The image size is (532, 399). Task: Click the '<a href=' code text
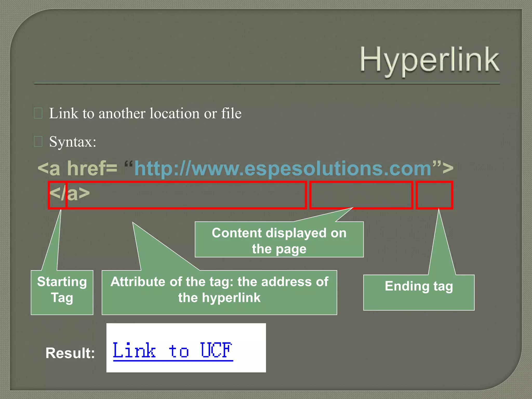[x=77, y=168]
